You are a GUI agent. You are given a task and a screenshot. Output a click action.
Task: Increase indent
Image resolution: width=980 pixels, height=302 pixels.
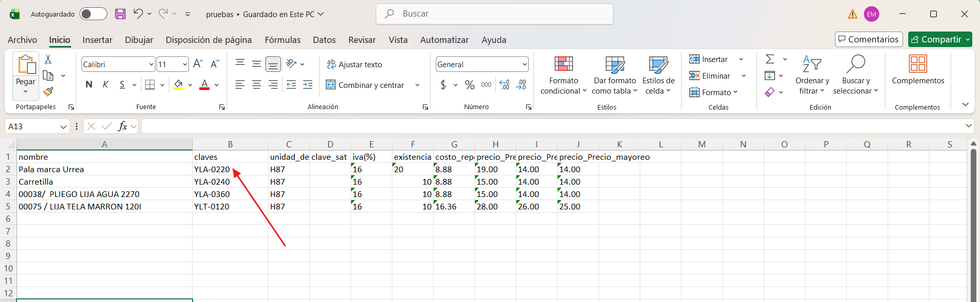[308, 84]
